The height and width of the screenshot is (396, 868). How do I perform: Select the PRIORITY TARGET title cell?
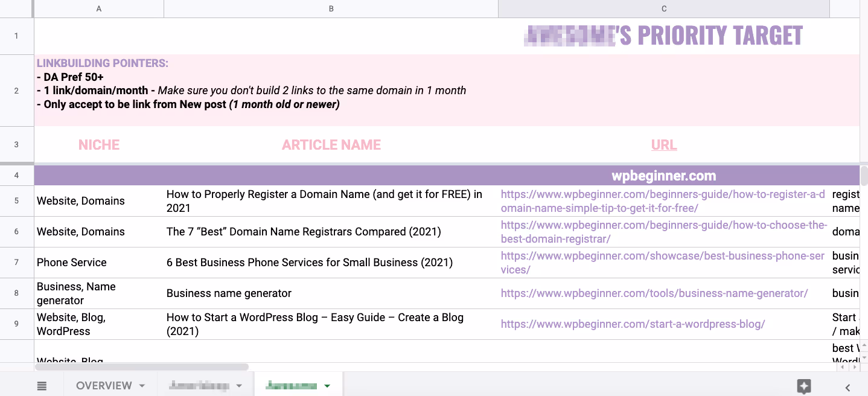(x=664, y=36)
